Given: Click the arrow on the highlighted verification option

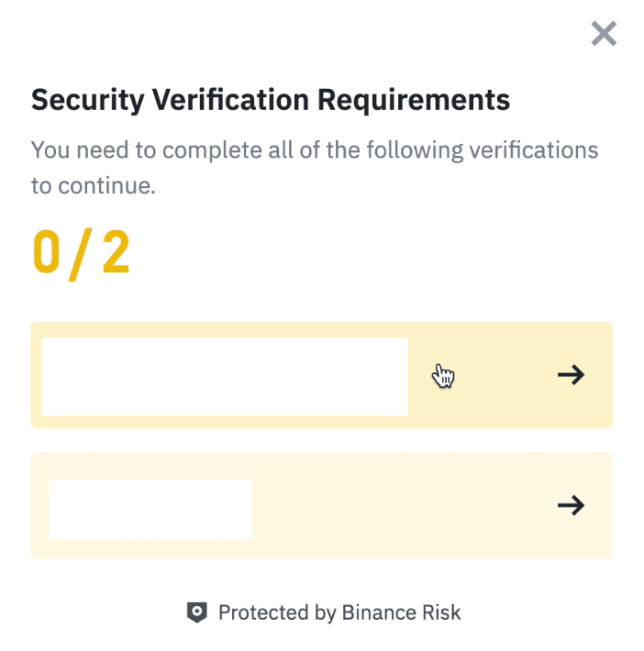Looking at the screenshot, I should (571, 375).
